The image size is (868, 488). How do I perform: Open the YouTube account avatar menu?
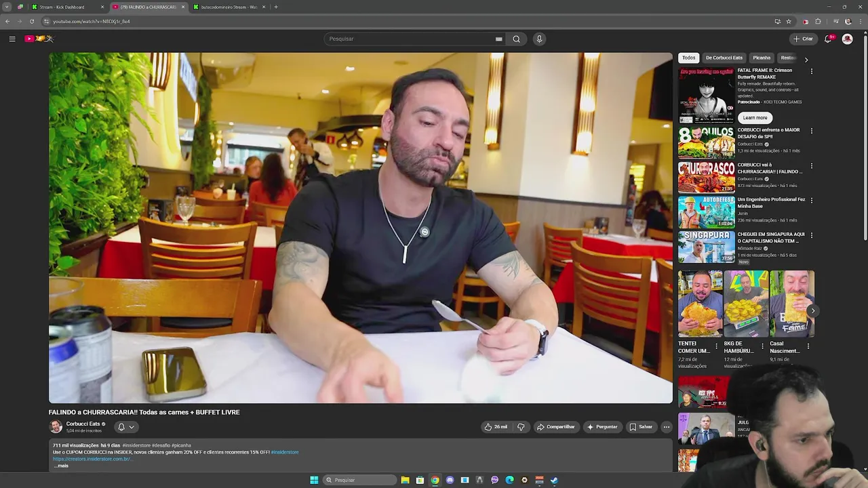847,39
